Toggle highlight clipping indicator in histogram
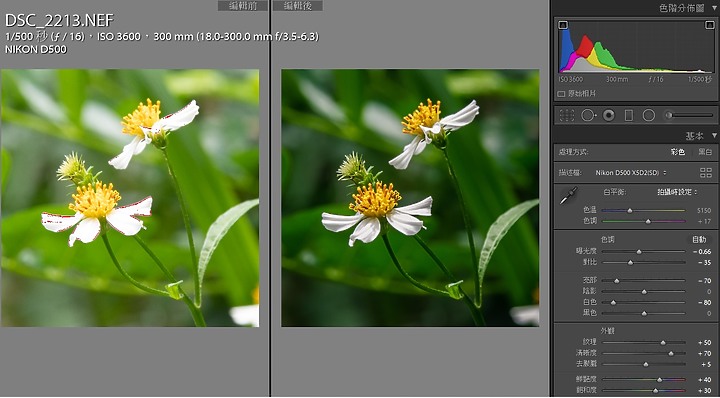 pos(709,25)
